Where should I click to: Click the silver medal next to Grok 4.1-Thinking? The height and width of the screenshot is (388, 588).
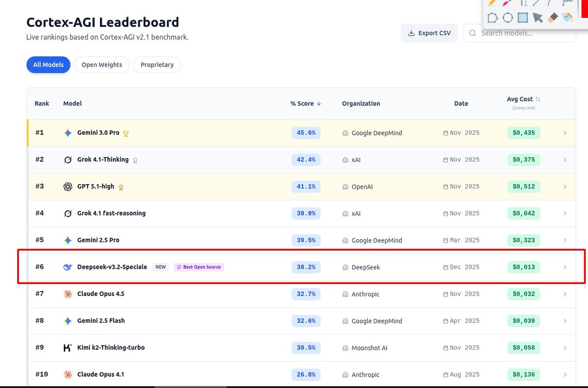tap(135, 160)
